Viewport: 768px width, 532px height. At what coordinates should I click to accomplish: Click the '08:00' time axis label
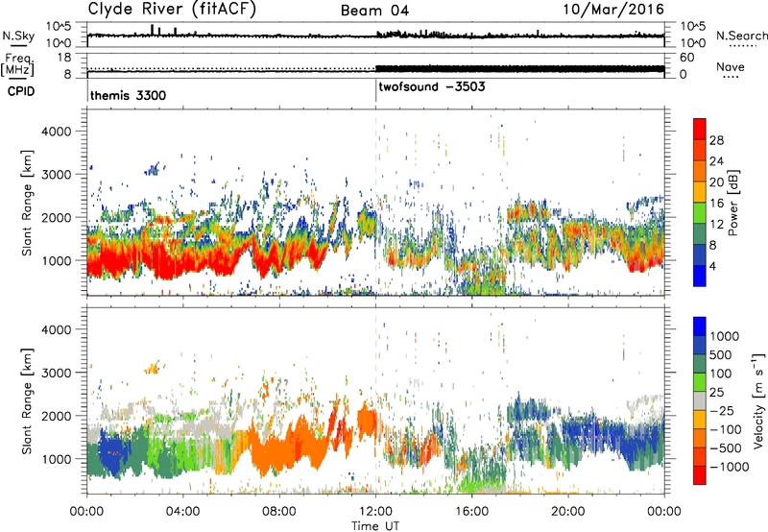[279, 512]
